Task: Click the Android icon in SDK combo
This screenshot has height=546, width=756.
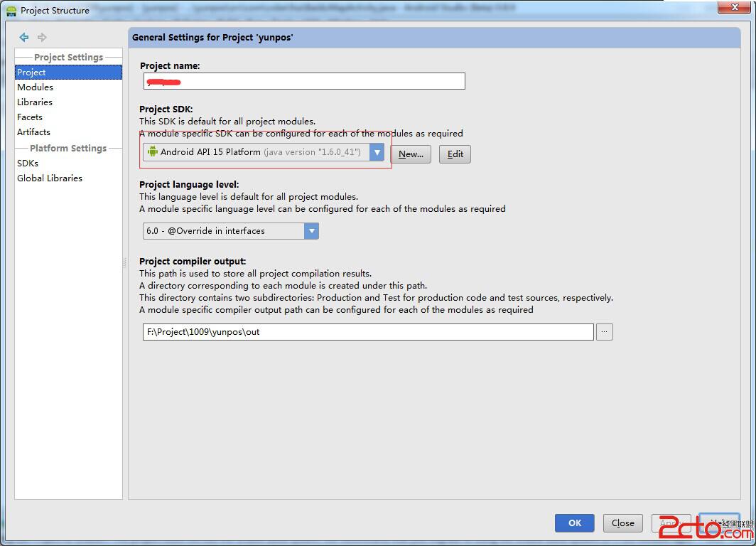Action: (152, 151)
